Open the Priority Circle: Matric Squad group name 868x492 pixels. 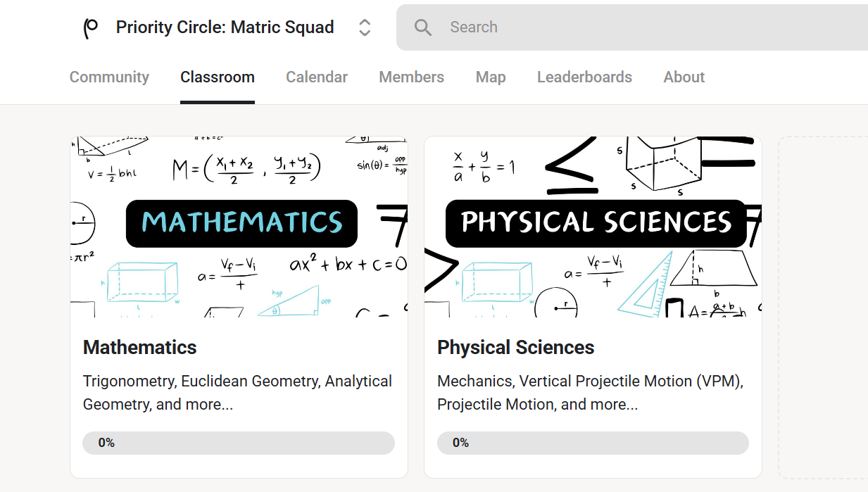225,27
